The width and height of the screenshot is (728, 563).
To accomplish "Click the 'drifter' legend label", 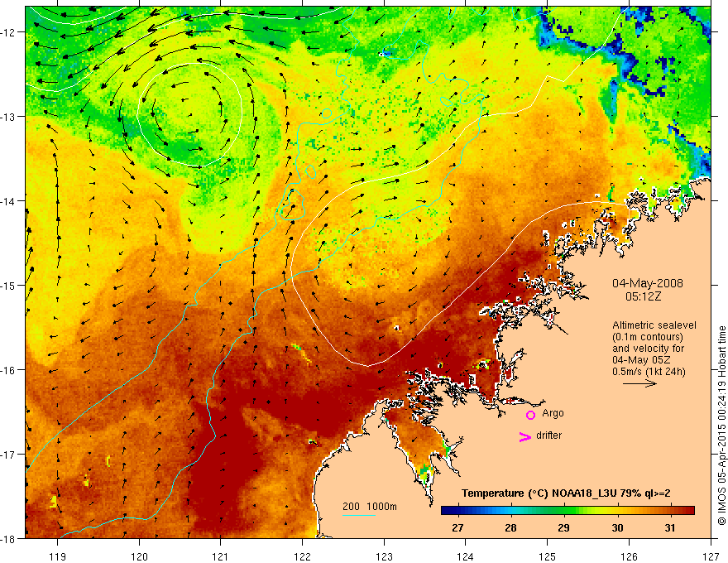I will pyautogui.click(x=548, y=435).
